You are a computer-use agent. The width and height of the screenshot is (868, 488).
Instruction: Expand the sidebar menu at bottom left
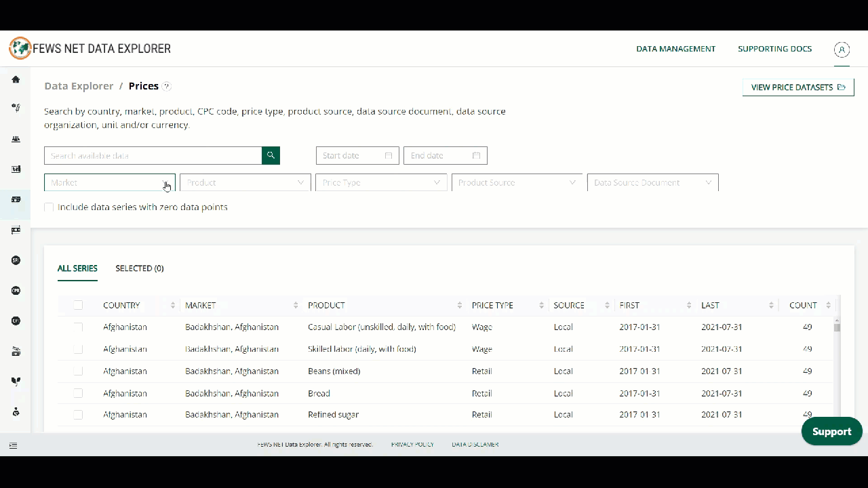13,445
